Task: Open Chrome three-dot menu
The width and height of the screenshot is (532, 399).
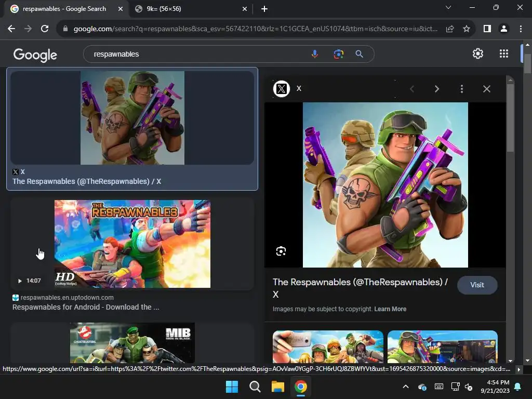Action: pos(521,29)
